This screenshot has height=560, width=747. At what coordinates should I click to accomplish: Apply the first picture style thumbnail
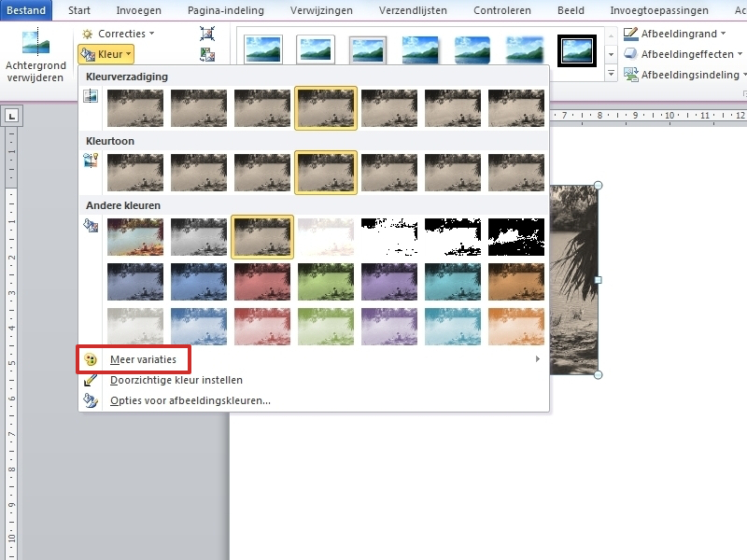point(263,49)
